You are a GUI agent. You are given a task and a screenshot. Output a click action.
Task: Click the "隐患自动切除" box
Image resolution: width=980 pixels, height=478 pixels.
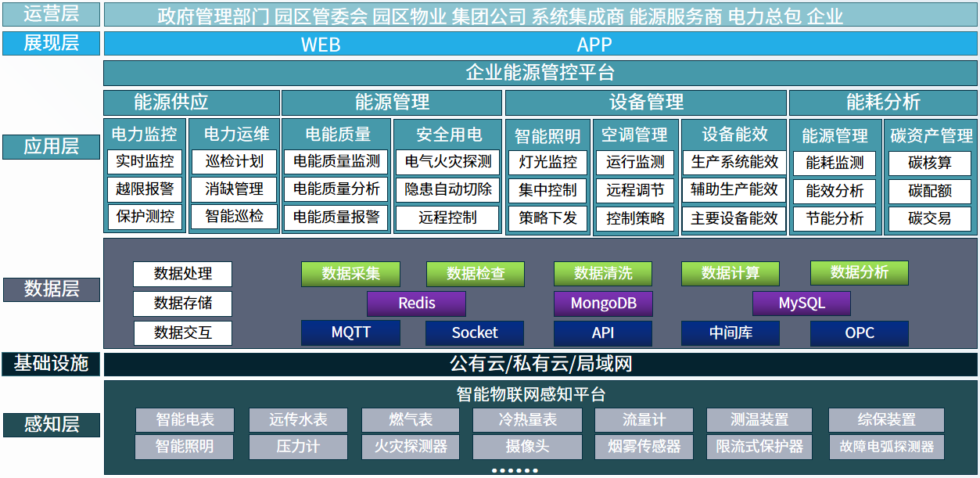pyautogui.click(x=448, y=189)
